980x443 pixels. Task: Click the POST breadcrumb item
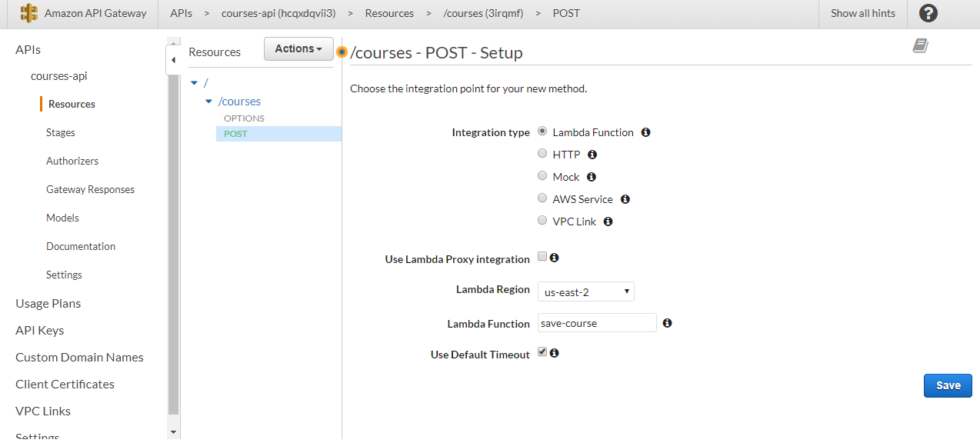pos(566,13)
